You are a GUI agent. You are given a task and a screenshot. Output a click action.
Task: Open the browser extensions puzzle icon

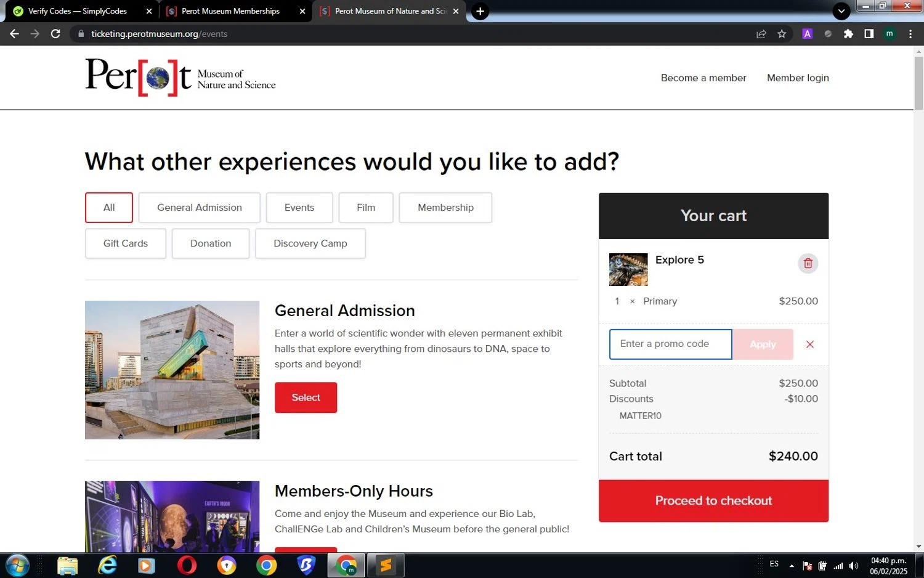(x=848, y=34)
